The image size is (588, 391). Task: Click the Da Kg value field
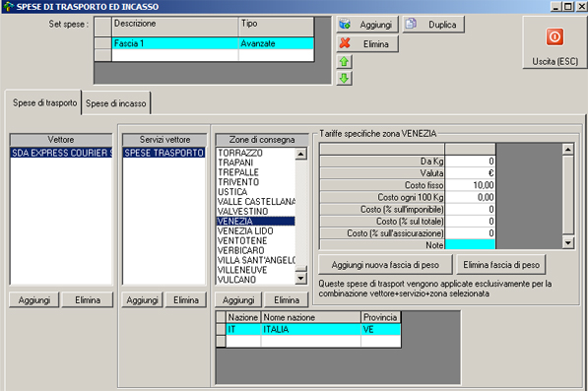click(470, 162)
